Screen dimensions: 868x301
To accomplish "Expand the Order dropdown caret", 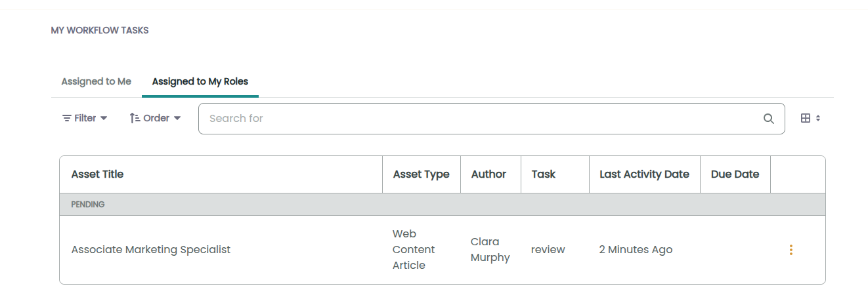I will [177, 119].
